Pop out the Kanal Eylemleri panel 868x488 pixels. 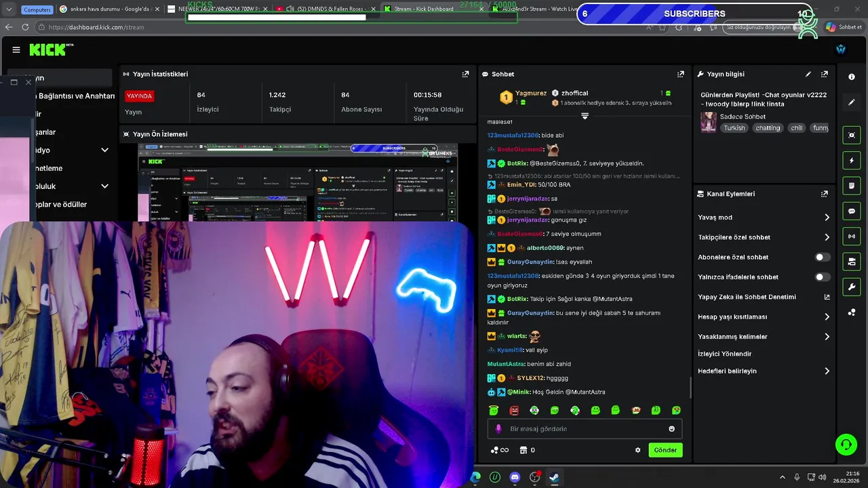824,194
